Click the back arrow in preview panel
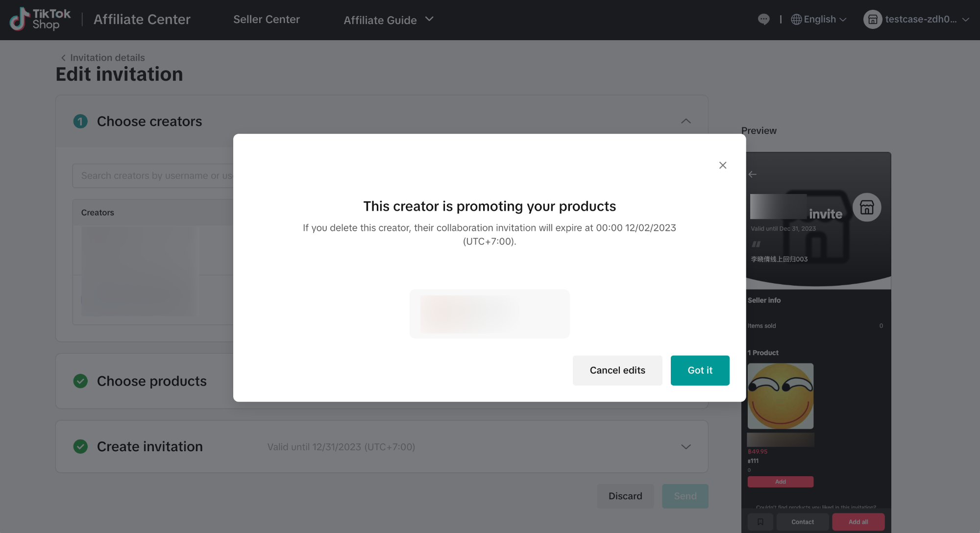980x533 pixels. point(753,174)
